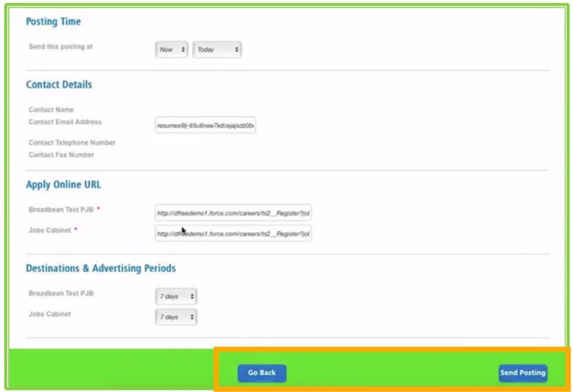This screenshot has height=392, width=573.
Task: Click the 'Contact Details' heading
Action: click(59, 85)
